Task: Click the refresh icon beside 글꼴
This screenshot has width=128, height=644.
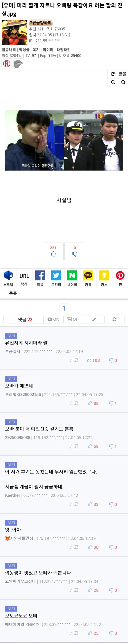Action: coord(113,74)
